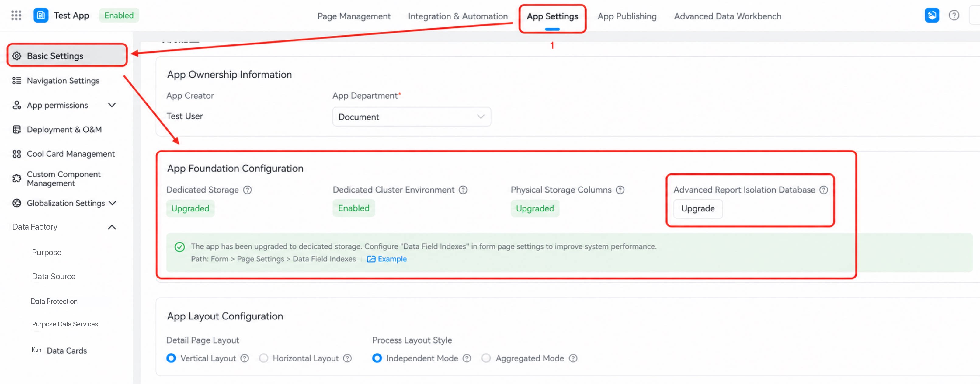
Task: Open the App Department Document dropdown
Action: coord(412,117)
